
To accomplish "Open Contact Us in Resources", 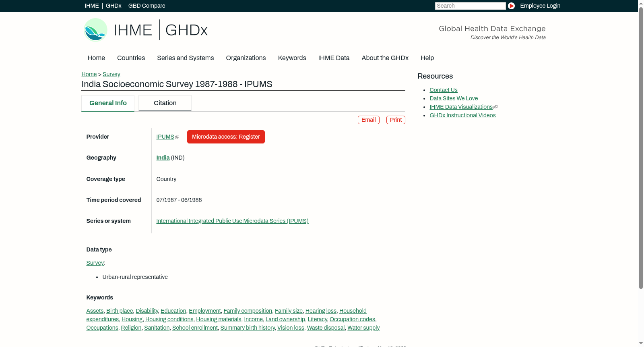I will click(444, 90).
